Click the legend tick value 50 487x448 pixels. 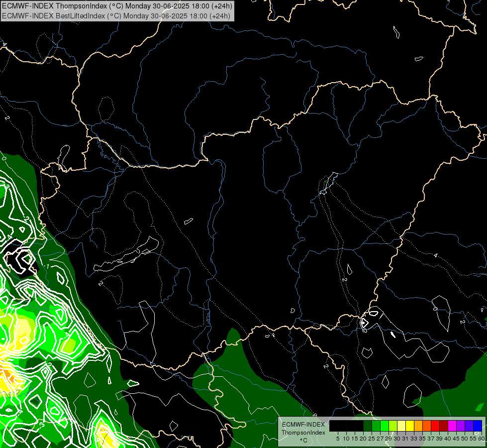465,439
